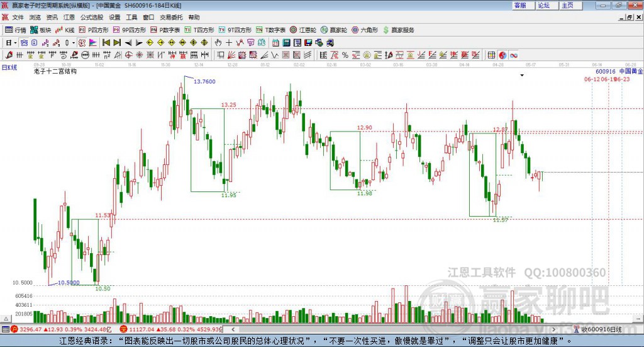Screen dimensions: 644x347
Task: Click the 收600916日线 status bar entry
Action: click(601, 329)
